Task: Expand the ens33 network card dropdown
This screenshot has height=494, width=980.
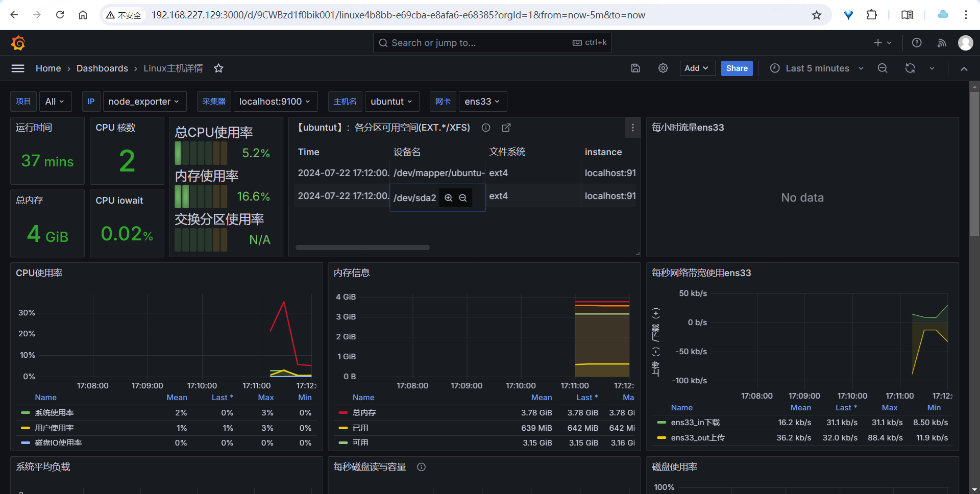Action: coord(482,102)
